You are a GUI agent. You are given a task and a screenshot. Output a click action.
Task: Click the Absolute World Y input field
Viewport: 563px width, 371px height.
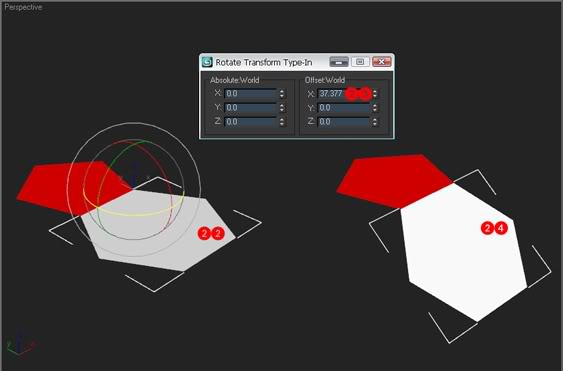251,108
